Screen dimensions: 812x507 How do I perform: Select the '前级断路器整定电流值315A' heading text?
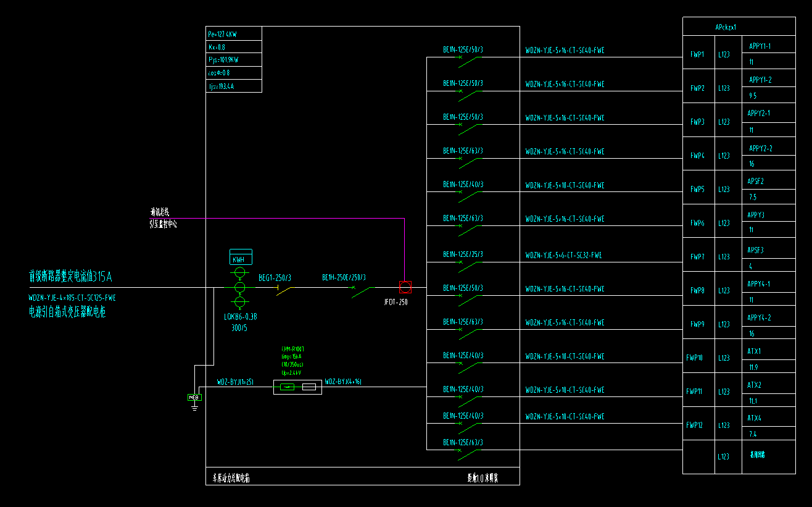(x=70, y=276)
